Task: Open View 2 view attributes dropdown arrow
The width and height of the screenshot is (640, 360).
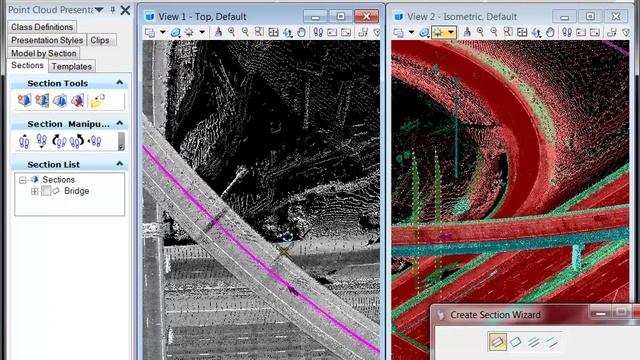Action: point(411,32)
